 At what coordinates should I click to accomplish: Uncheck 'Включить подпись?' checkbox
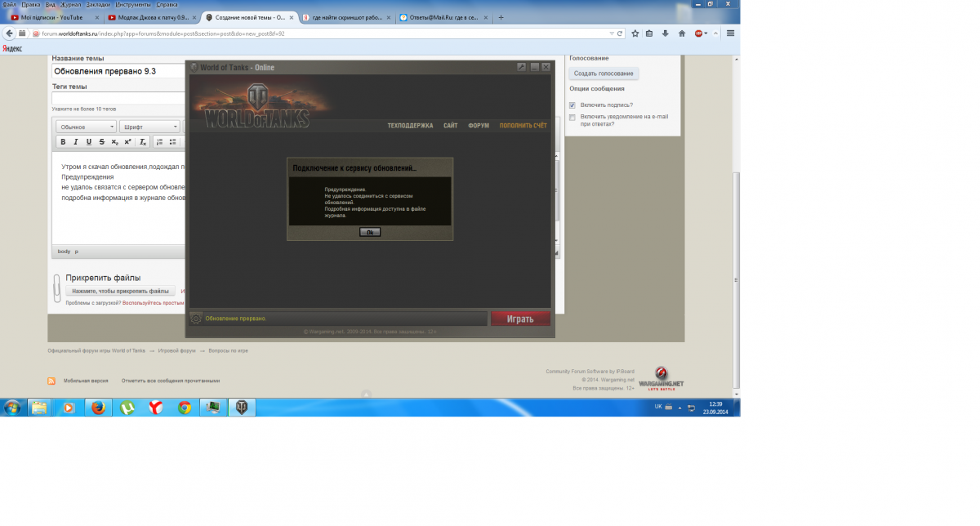[572, 105]
